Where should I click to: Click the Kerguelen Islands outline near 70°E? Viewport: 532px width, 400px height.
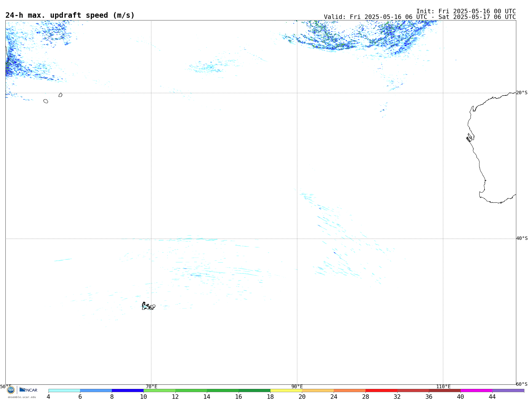click(149, 306)
